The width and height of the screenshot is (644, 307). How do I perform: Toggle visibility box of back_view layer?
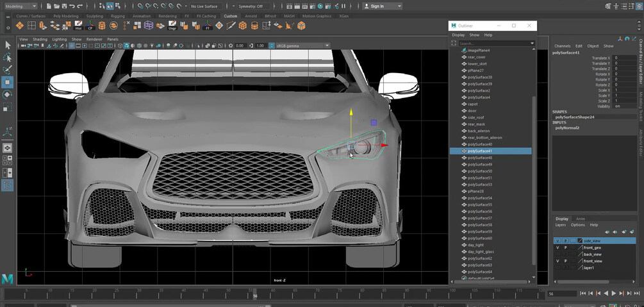[x=557, y=254]
